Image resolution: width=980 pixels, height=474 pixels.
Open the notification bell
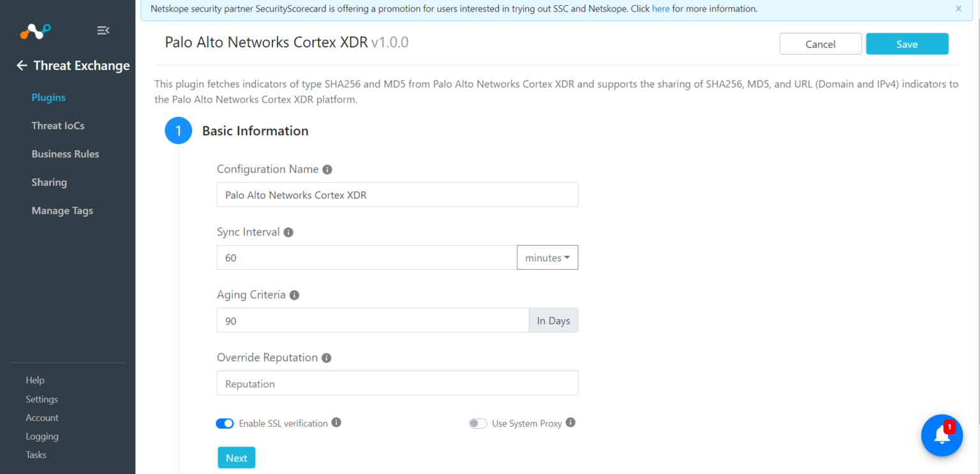[x=942, y=435]
